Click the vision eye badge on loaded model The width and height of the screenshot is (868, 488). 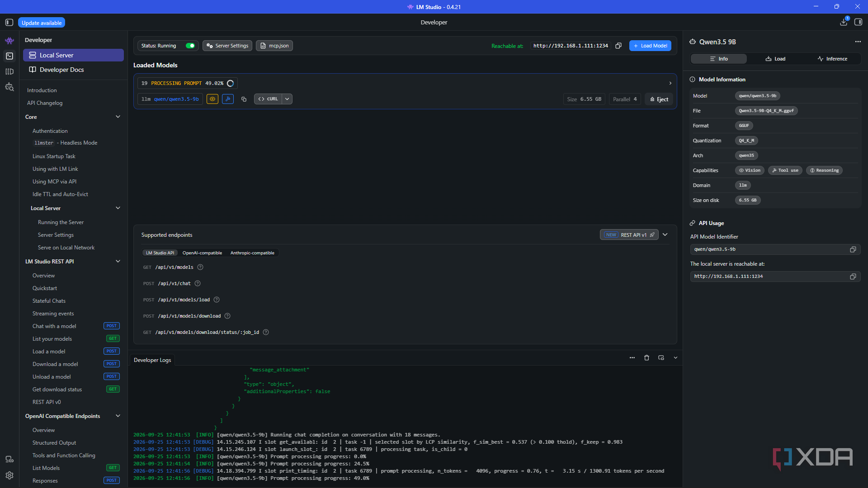click(212, 99)
